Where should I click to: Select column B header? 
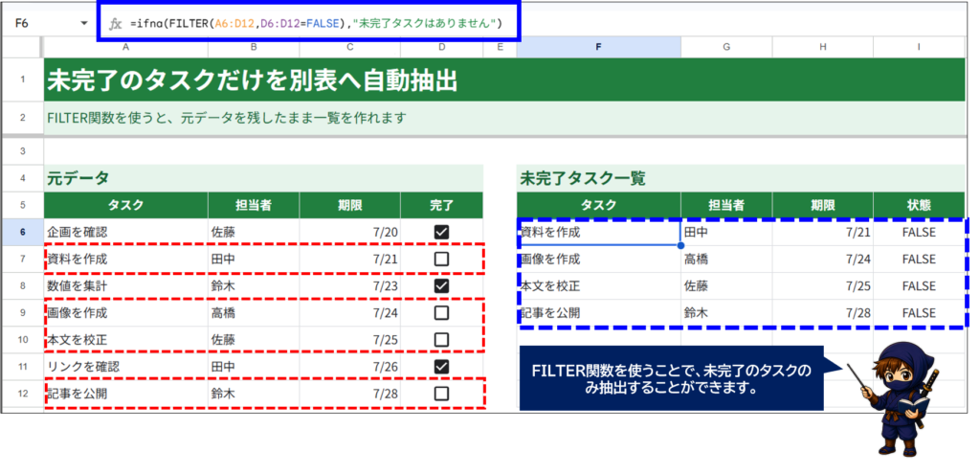254,47
